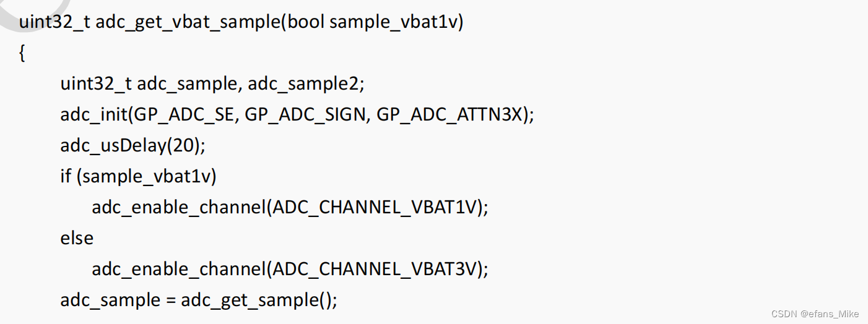Click the adc_init function call
The height and width of the screenshot is (324, 868).
94,114
